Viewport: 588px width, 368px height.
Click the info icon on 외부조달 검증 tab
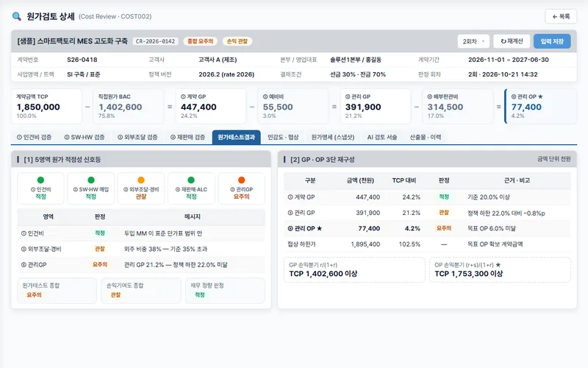pyautogui.click(x=120, y=138)
